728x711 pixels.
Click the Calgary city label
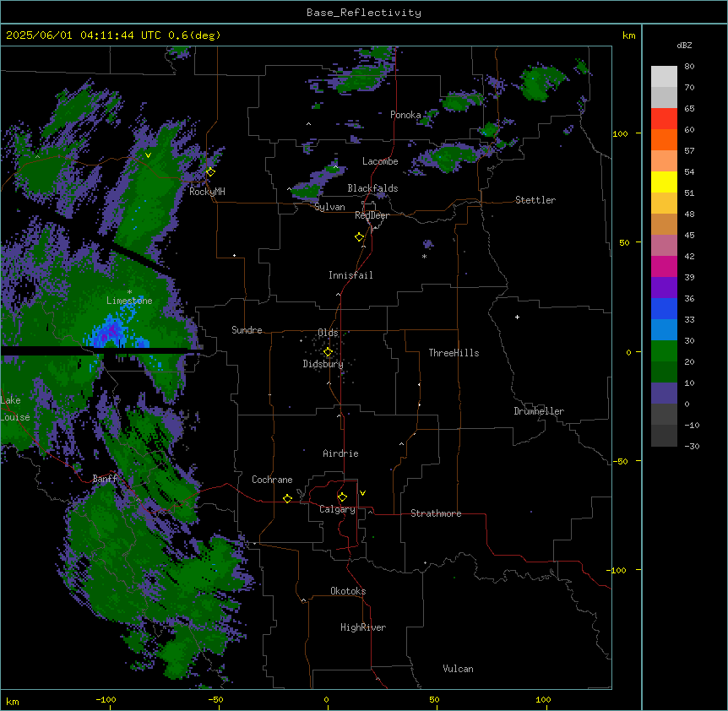(x=338, y=509)
